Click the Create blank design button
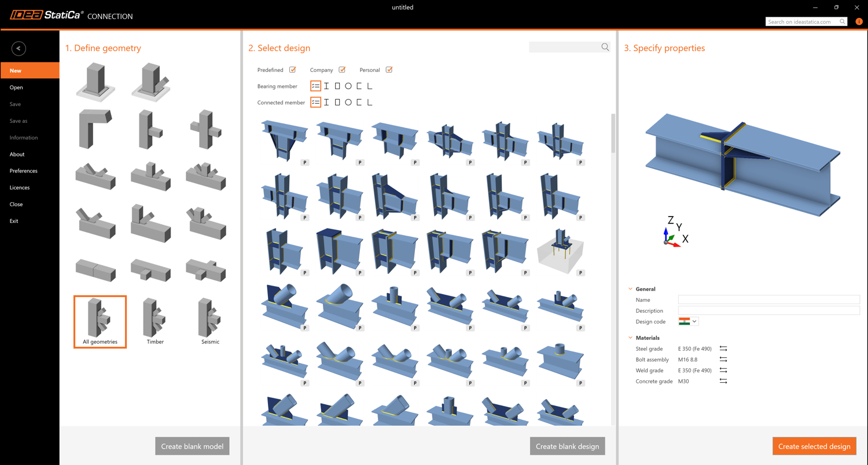The image size is (868, 465). (567, 446)
